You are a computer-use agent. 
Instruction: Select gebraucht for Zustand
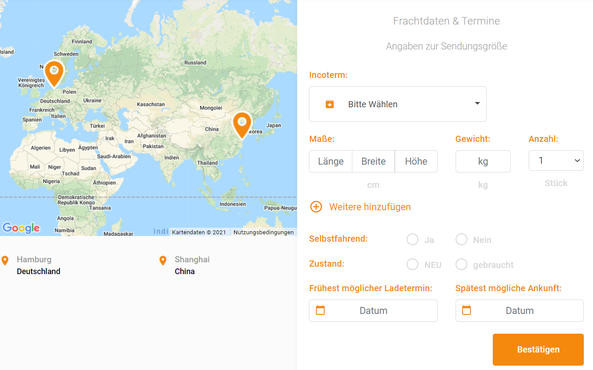coord(461,264)
